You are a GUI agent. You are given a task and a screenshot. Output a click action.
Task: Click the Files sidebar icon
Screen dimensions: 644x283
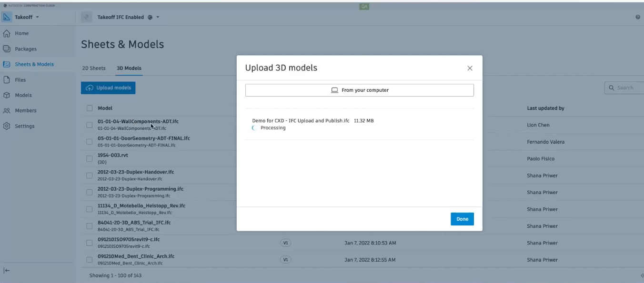pos(7,80)
